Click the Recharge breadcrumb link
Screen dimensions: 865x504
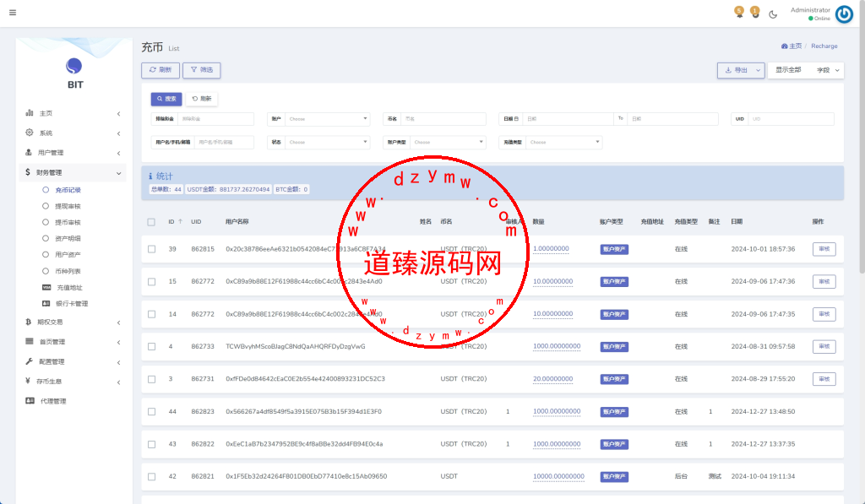click(x=824, y=46)
